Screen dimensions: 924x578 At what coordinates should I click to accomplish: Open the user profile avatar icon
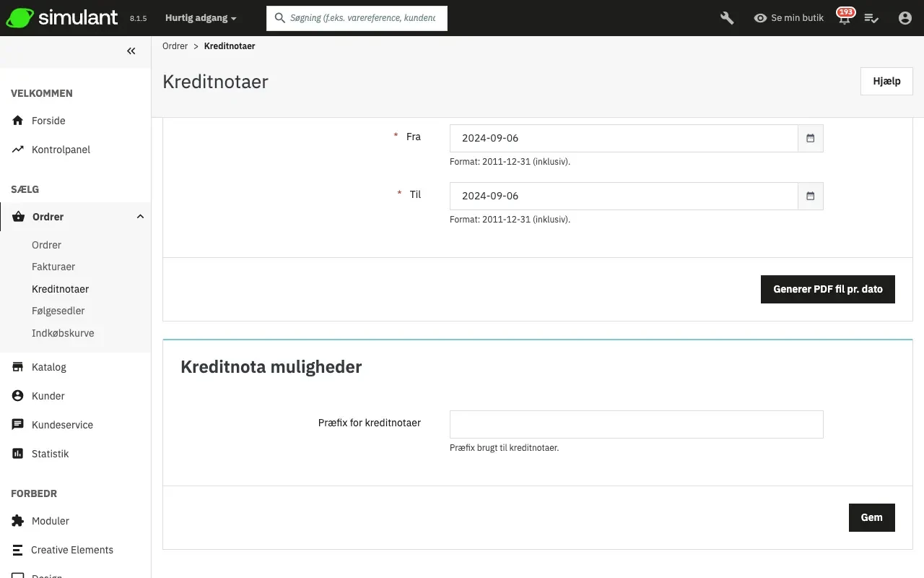click(x=905, y=18)
